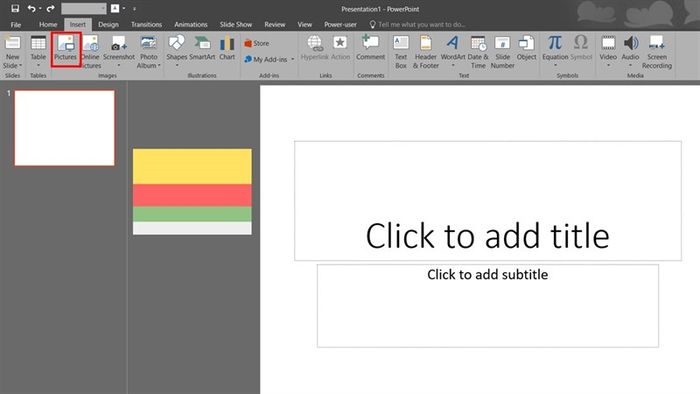The height and width of the screenshot is (394, 700).
Task: Insert a Text Box
Action: point(401,52)
